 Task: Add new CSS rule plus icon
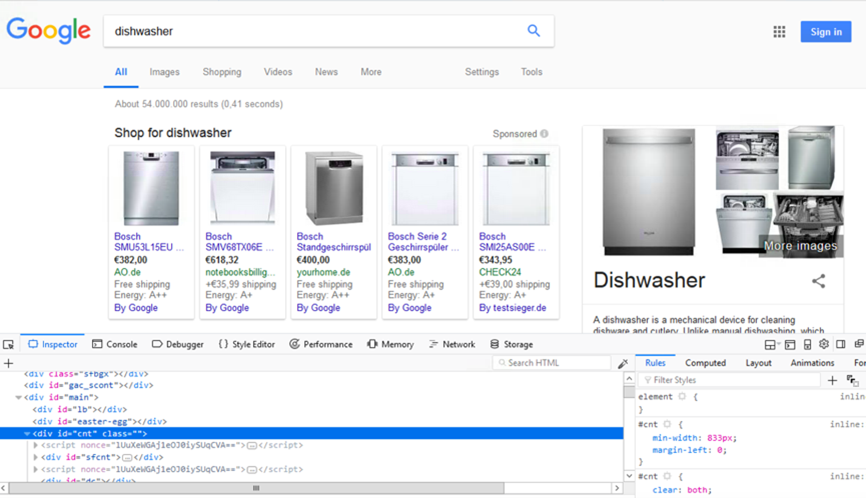[x=832, y=380]
